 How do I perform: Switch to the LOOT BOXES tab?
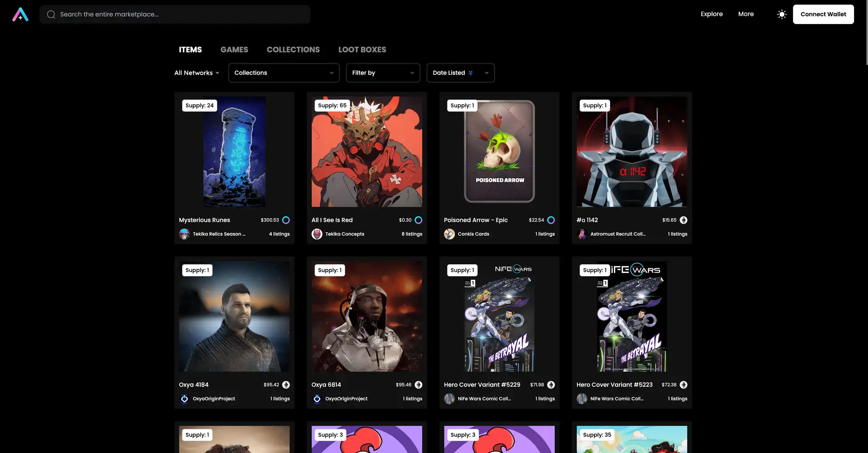coord(362,50)
